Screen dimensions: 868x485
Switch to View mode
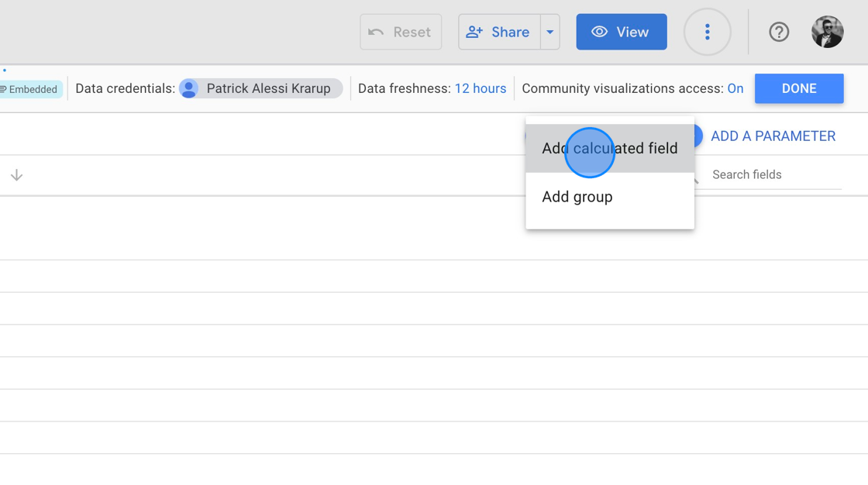(621, 32)
